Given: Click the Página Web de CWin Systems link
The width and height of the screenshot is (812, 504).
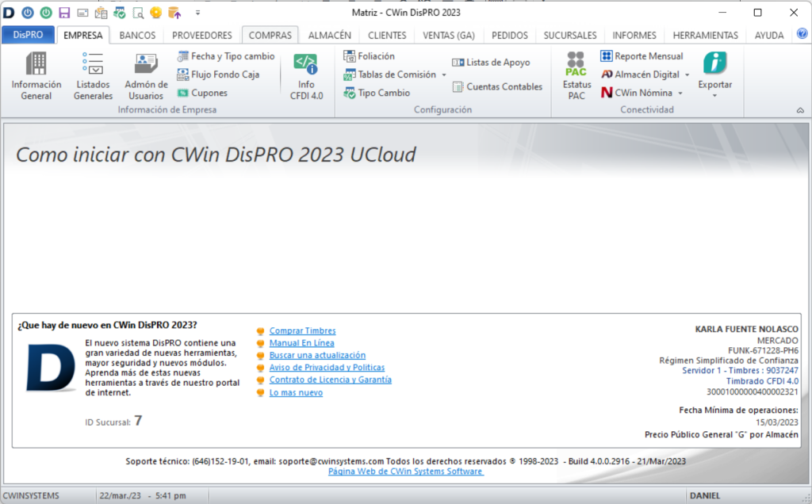Looking at the screenshot, I should 405,471.
